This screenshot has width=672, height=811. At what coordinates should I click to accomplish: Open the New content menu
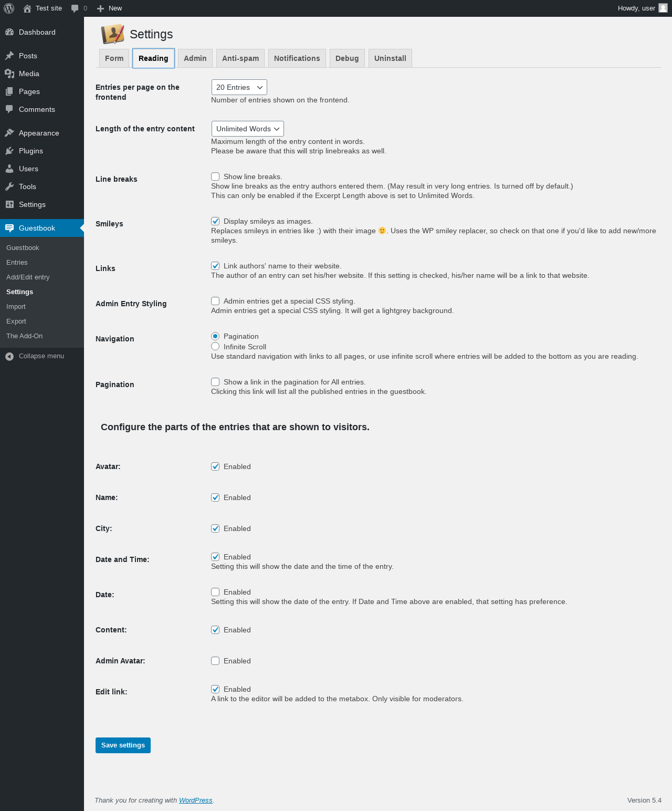(x=109, y=8)
